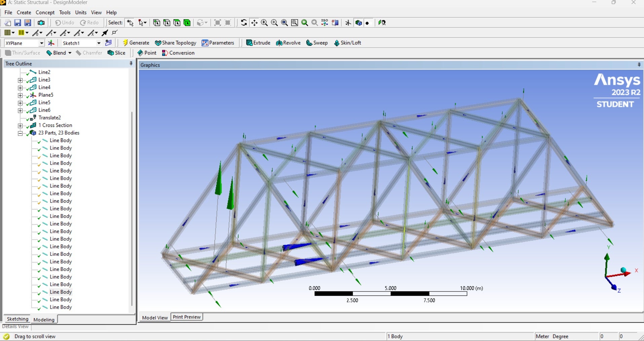The width and height of the screenshot is (644, 341).
Task: Select New Selection mode icon
Action: (130, 23)
